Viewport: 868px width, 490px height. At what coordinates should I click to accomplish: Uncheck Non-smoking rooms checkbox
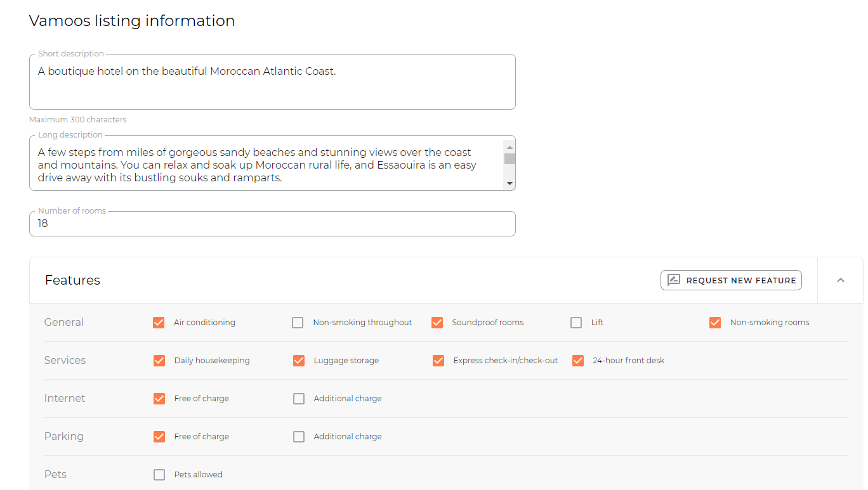pyautogui.click(x=715, y=323)
